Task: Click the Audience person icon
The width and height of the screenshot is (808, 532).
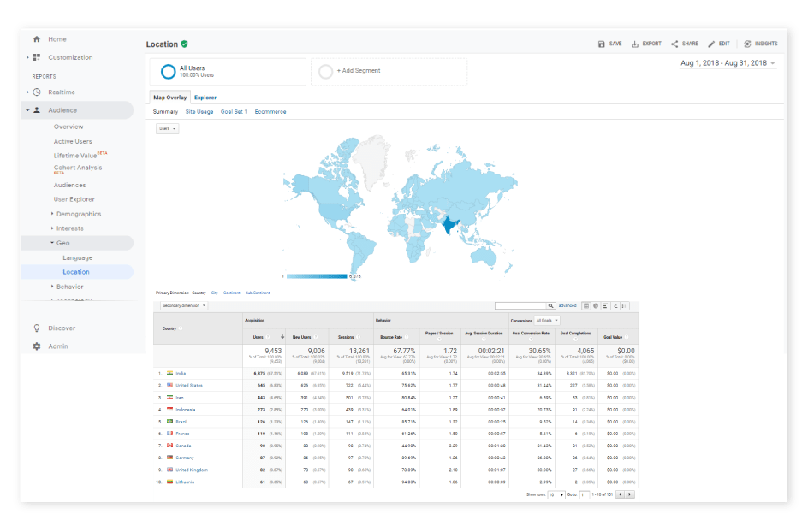Action: tap(37, 110)
